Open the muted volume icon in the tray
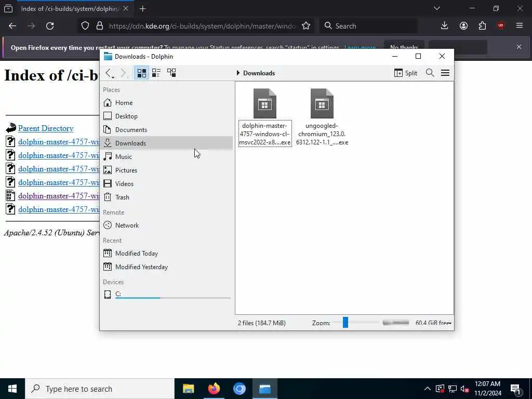 [465, 389]
